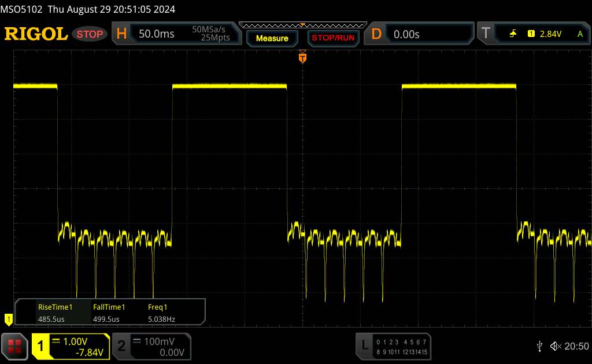
Task: Unmute the beeper speaker icon
Action: click(555, 346)
